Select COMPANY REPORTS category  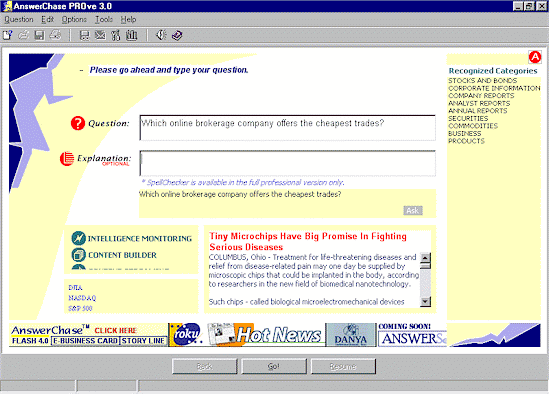[x=481, y=95]
